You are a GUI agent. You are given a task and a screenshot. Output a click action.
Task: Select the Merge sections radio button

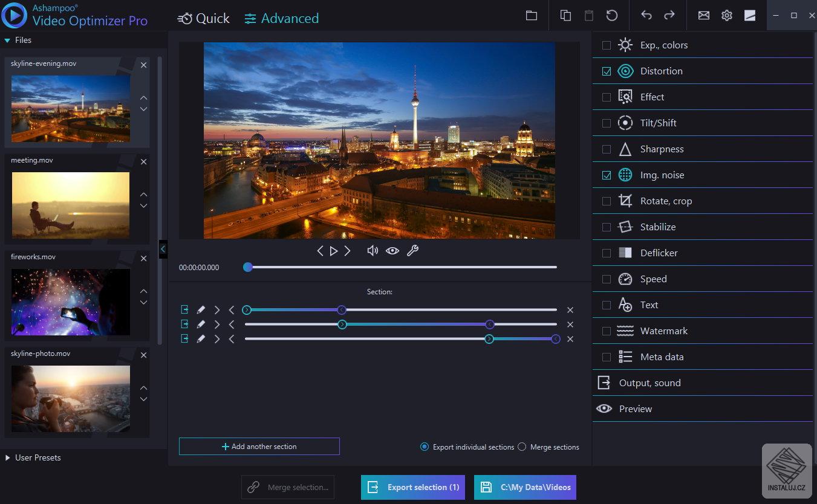(x=522, y=447)
